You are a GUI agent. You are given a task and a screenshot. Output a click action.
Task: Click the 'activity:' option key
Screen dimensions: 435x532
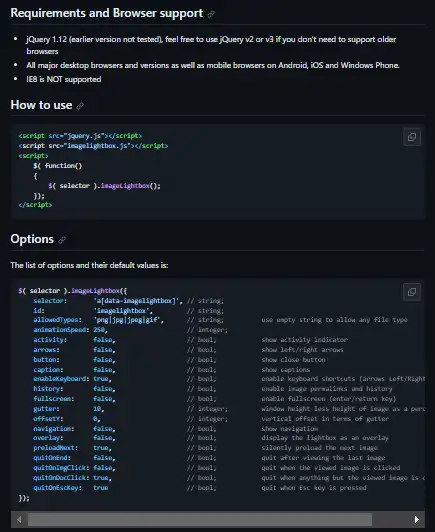pos(50,340)
